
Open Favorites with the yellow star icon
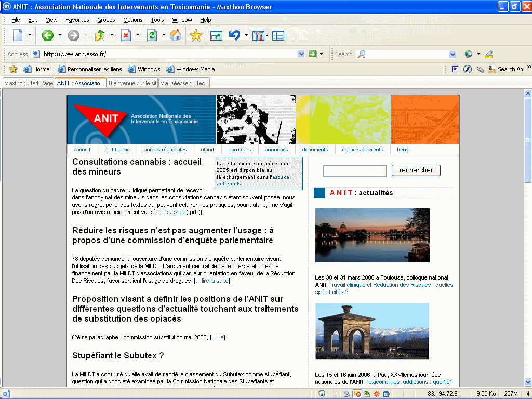[195, 35]
